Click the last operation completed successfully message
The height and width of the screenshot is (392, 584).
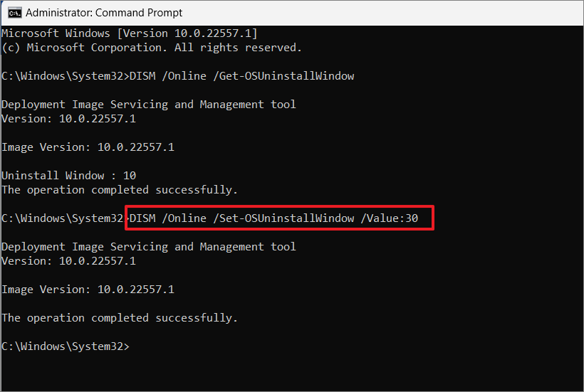(x=120, y=318)
